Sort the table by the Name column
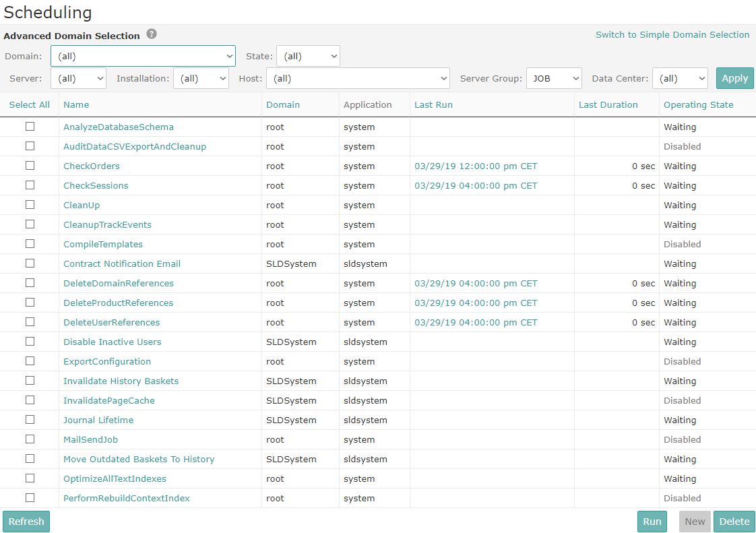 point(76,104)
